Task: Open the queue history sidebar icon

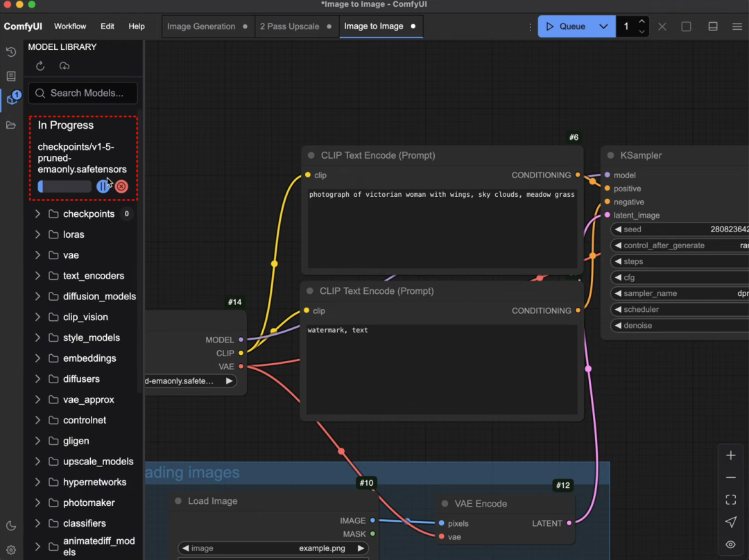Action: 11,51
